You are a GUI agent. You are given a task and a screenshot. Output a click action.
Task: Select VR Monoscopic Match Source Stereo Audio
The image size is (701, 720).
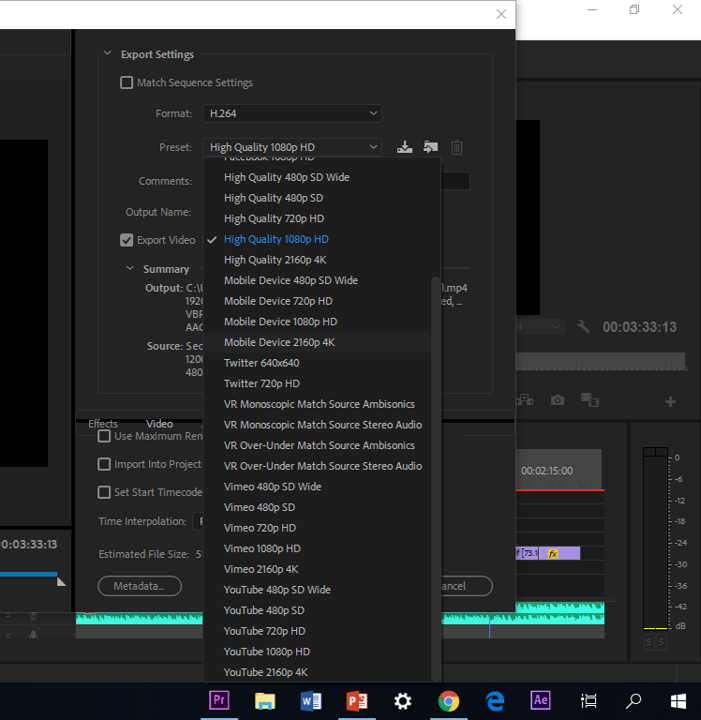click(317, 425)
